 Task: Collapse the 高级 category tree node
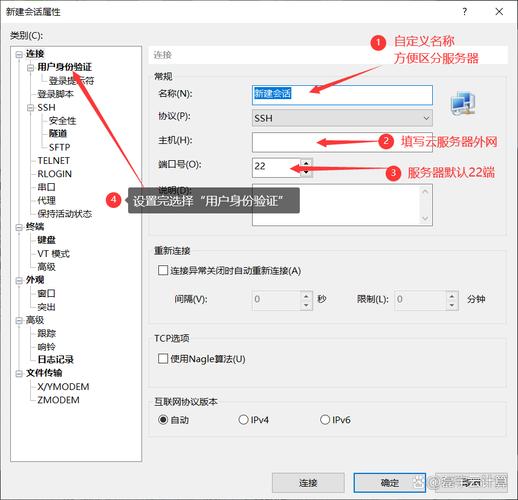19,320
